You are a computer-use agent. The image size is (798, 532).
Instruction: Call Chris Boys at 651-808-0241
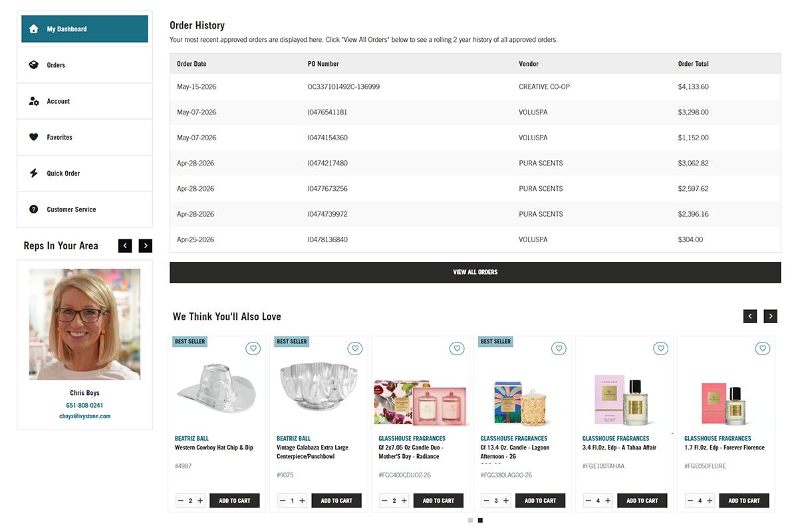[x=84, y=405]
